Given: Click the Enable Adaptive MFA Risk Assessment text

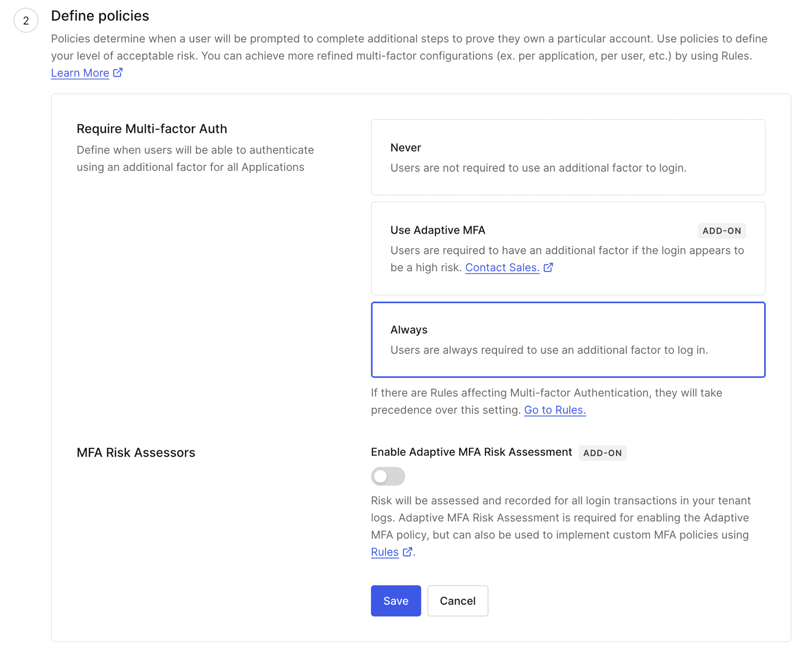Looking at the screenshot, I should [x=471, y=452].
